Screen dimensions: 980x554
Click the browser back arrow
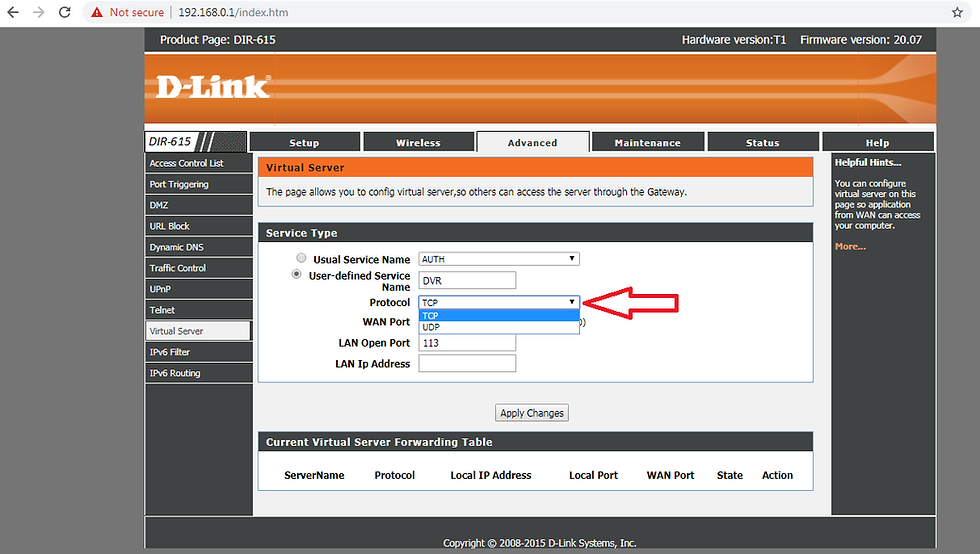coord(12,12)
